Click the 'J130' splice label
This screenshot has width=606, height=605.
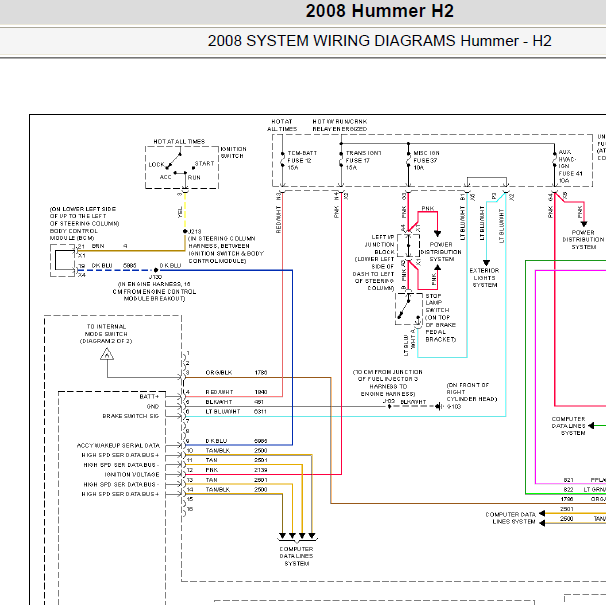point(155,277)
